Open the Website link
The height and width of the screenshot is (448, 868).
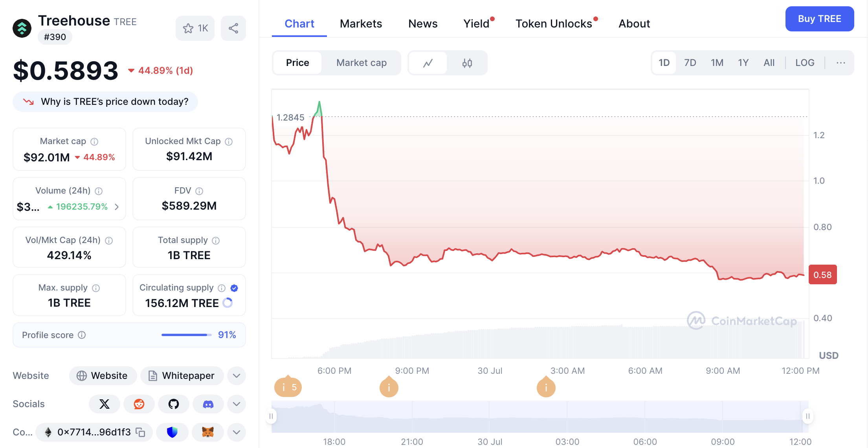tap(103, 376)
